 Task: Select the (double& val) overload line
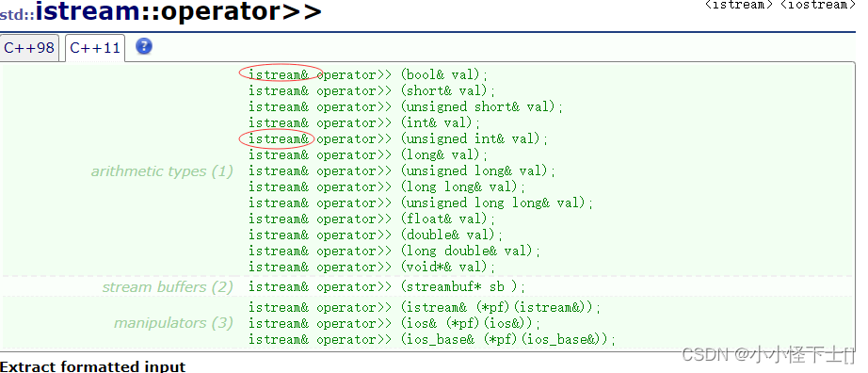pyautogui.click(x=376, y=235)
